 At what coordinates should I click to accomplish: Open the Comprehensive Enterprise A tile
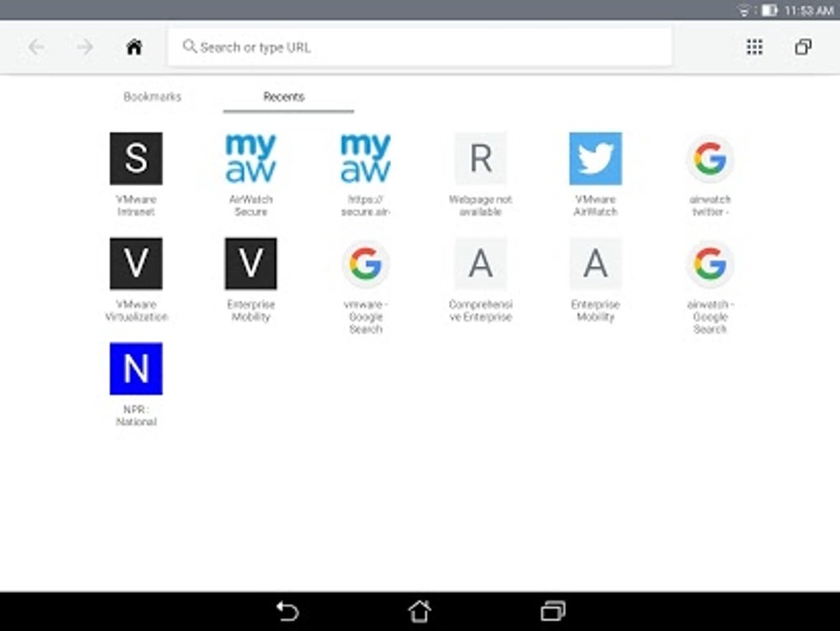[481, 264]
